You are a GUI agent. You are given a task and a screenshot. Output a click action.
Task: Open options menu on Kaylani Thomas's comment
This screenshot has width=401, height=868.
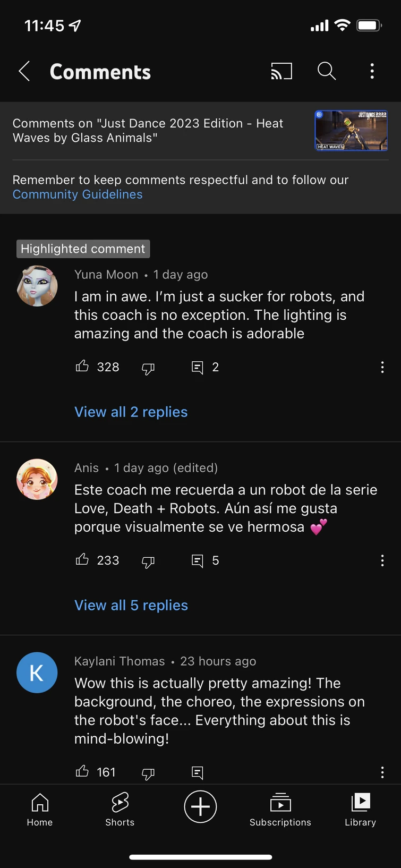(x=382, y=771)
